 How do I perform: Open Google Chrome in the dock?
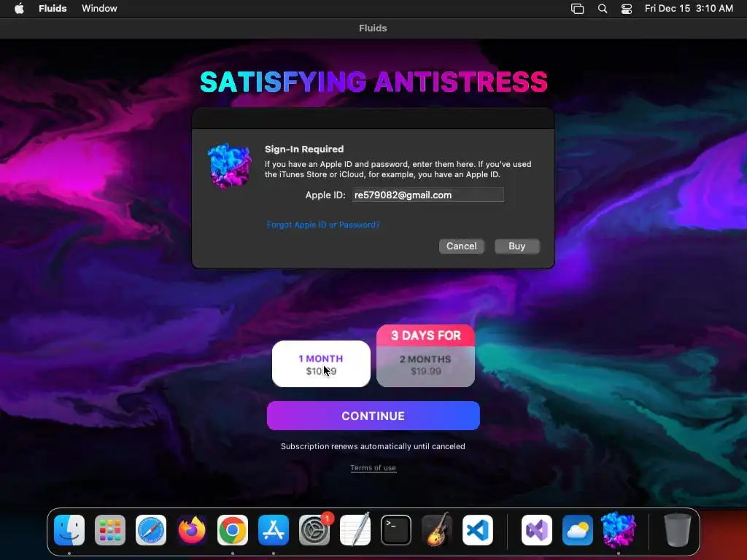(x=233, y=530)
